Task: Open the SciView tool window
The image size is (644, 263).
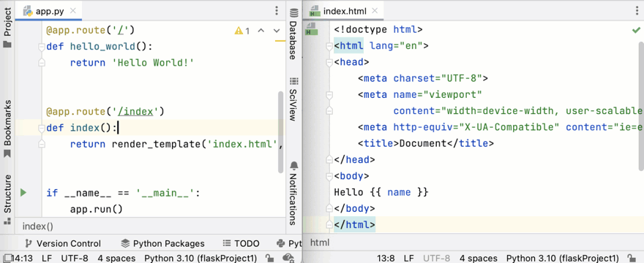Action: [x=293, y=99]
